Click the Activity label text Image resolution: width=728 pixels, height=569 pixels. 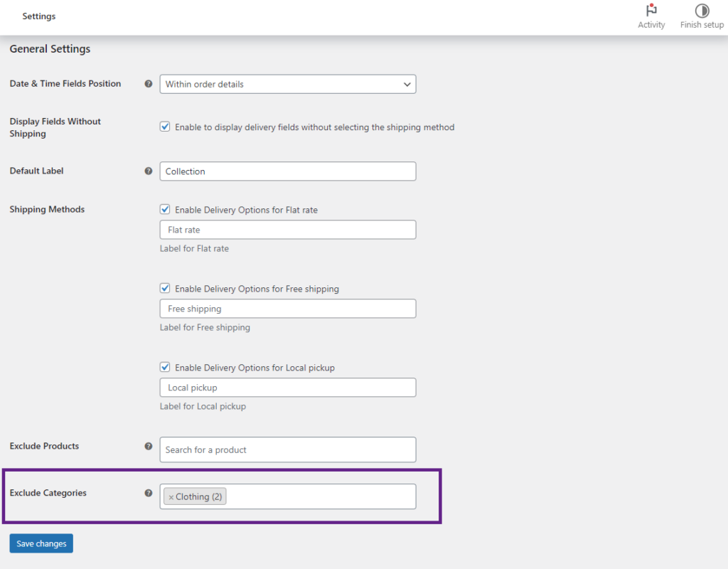click(651, 25)
